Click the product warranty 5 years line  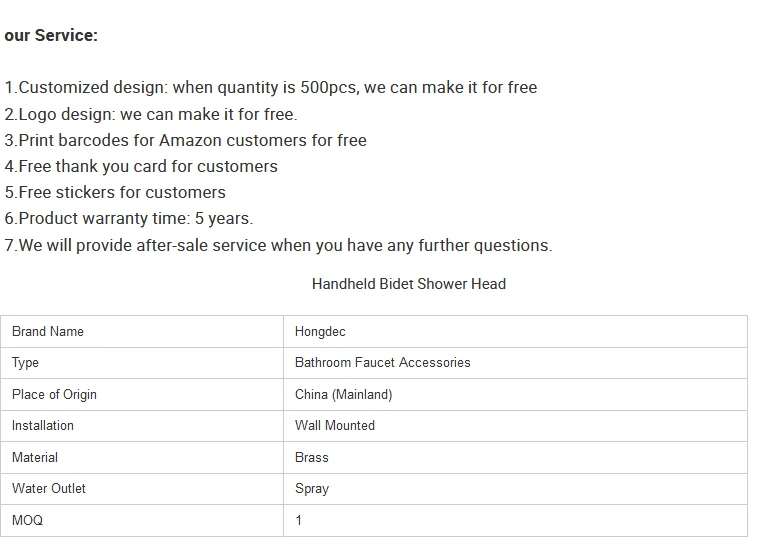point(129,218)
